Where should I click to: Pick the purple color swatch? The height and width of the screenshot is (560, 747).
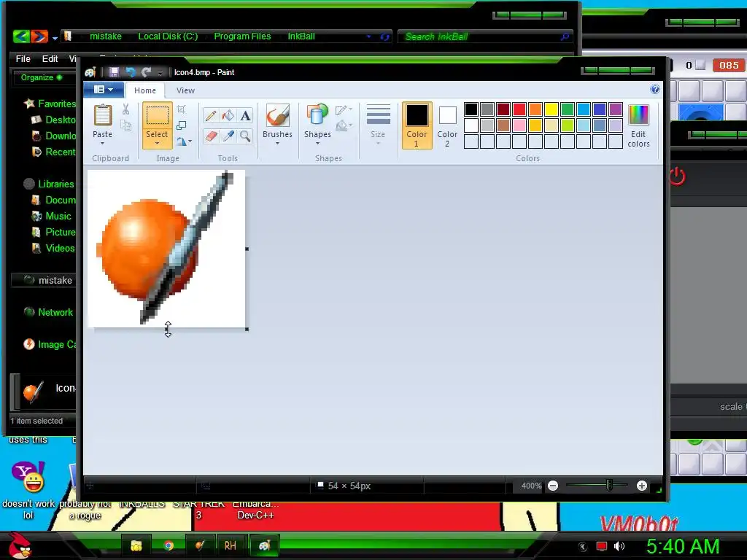tap(616, 109)
